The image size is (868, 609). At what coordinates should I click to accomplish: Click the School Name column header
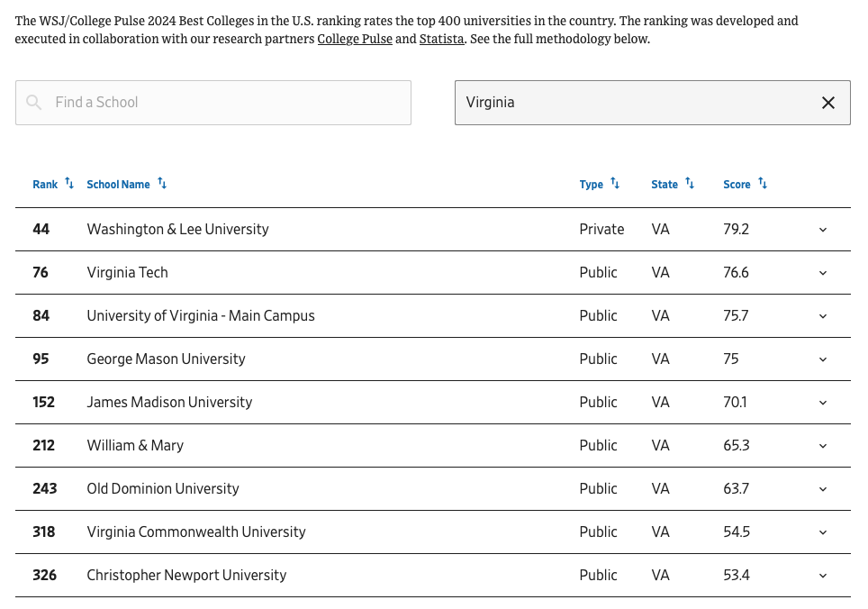click(118, 185)
